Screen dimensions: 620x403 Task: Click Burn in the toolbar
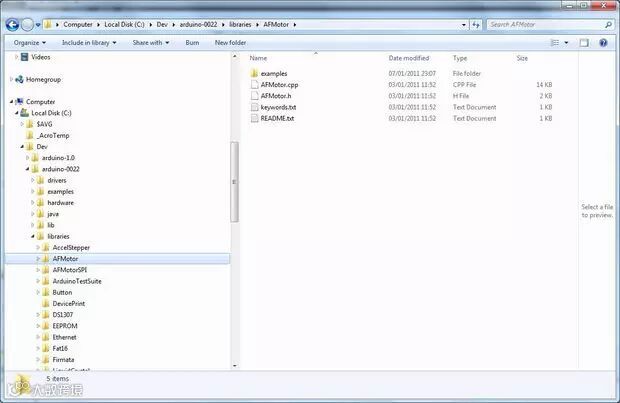point(192,43)
